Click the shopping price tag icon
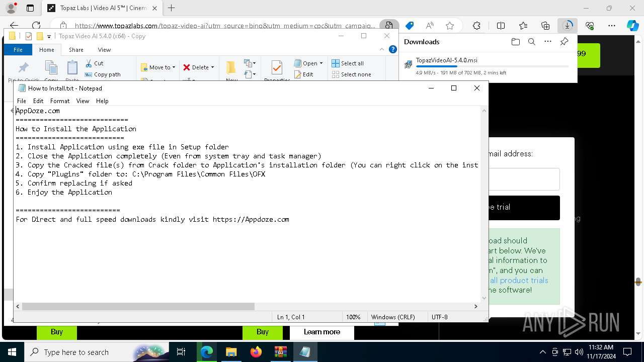 pyautogui.click(x=410, y=26)
